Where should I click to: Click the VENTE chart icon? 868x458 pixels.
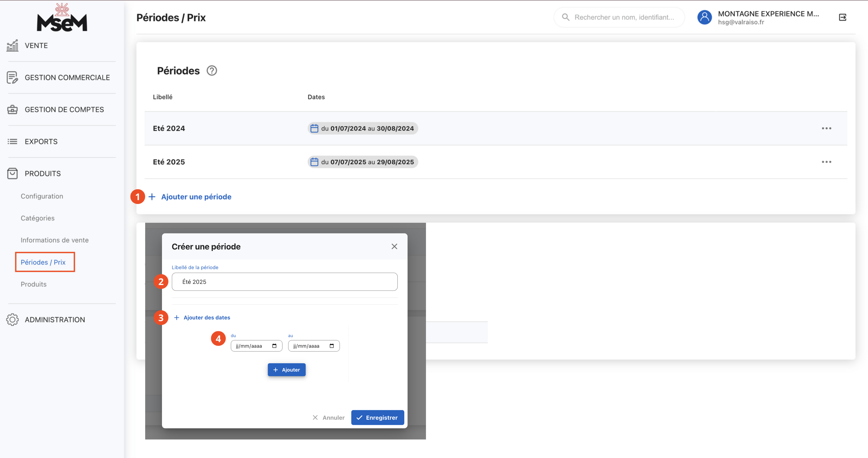(12, 45)
